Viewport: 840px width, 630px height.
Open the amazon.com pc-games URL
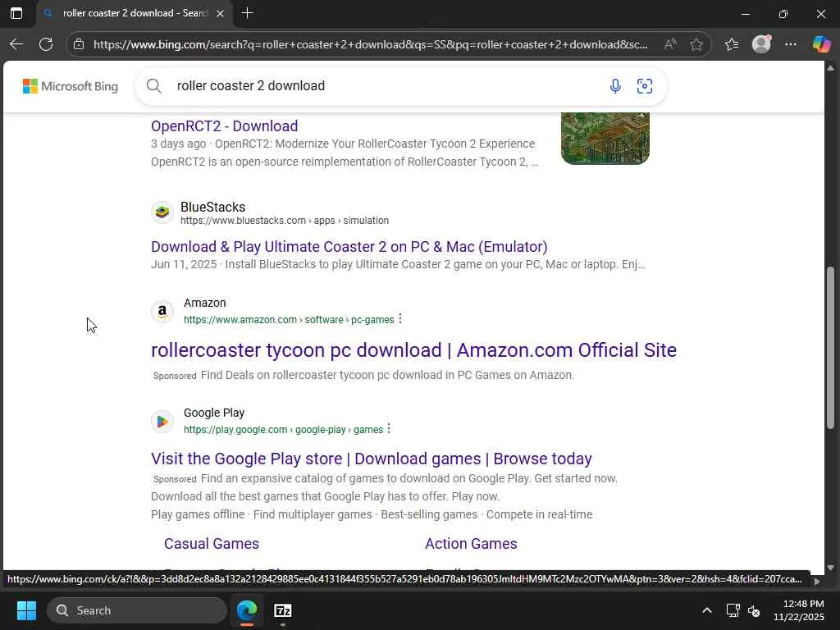click(x=289, y=320)
